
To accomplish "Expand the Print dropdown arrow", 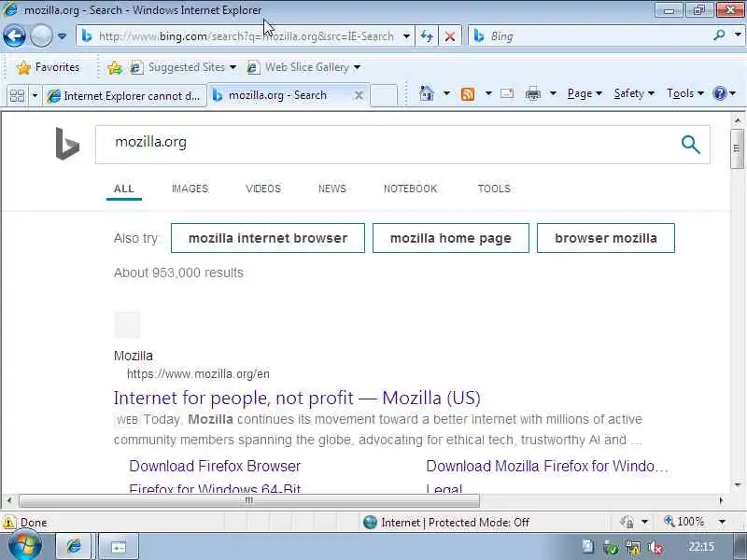I will (x=553, y=93).
